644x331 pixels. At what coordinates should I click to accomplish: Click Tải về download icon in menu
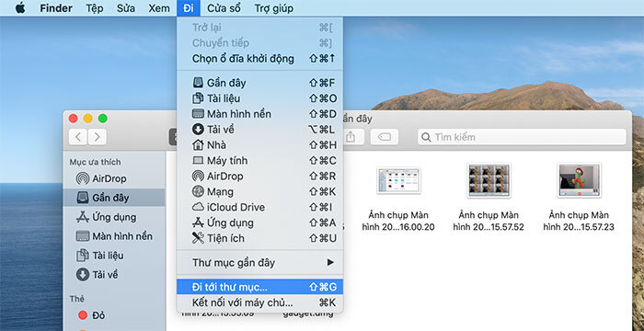(198, 130)
